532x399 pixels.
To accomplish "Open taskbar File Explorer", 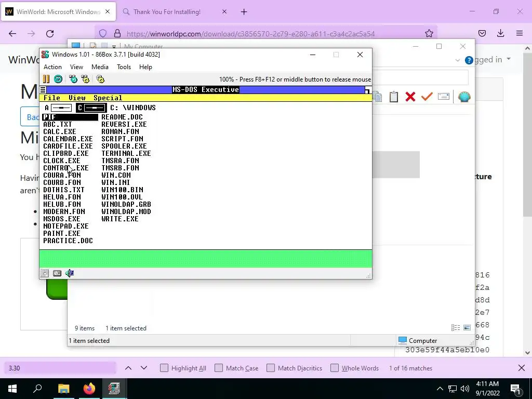I will point(63,389).
